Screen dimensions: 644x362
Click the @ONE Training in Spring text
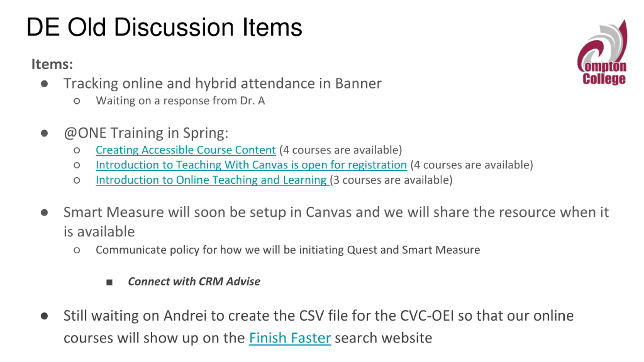pos(146,133)
